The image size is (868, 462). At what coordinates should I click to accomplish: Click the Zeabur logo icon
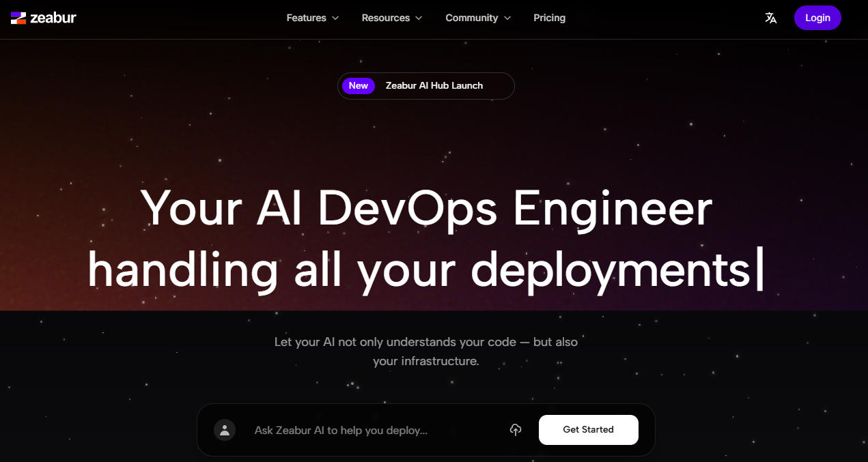(18, 18)
